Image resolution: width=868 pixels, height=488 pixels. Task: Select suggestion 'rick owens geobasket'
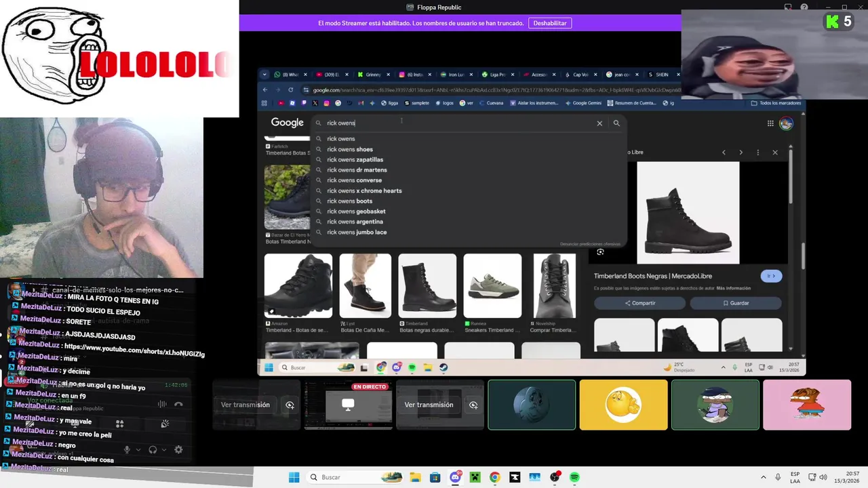pyautogui.click(x=356, y=211)
